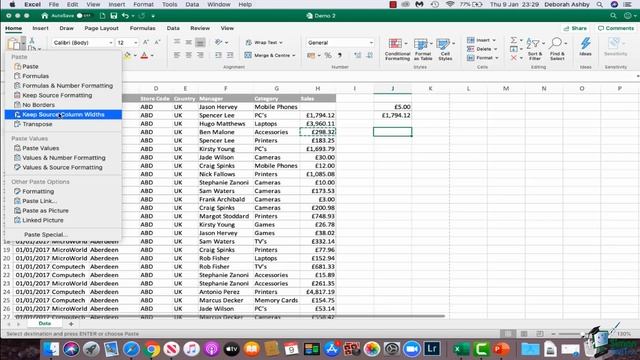Click the Align Left icon
Viewport: 640px width, 360px height.
pos(177,55)
